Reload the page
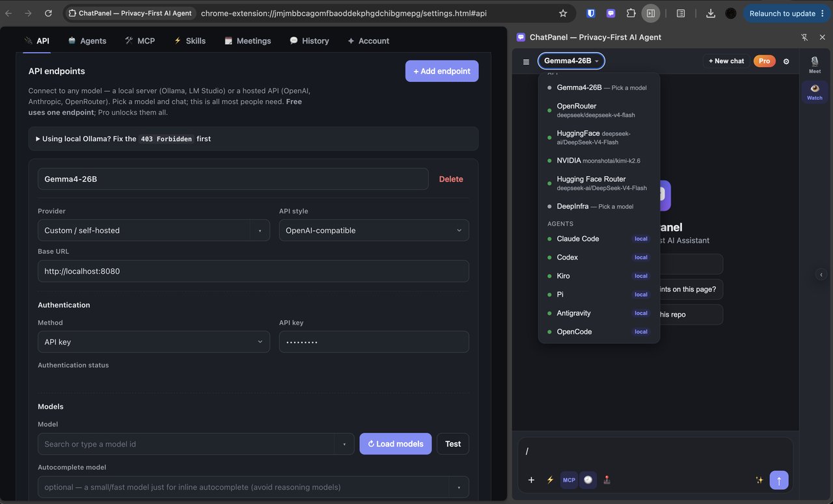 pos(48,13)
